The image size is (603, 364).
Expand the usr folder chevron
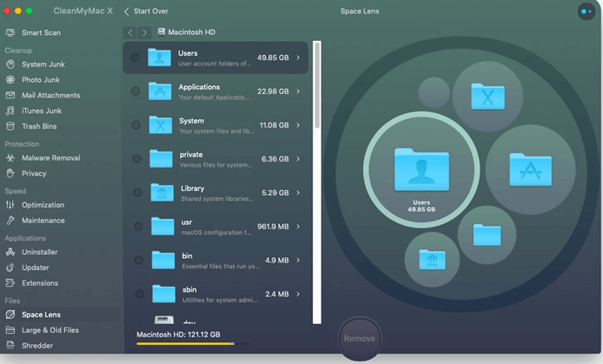coord(298,227)
